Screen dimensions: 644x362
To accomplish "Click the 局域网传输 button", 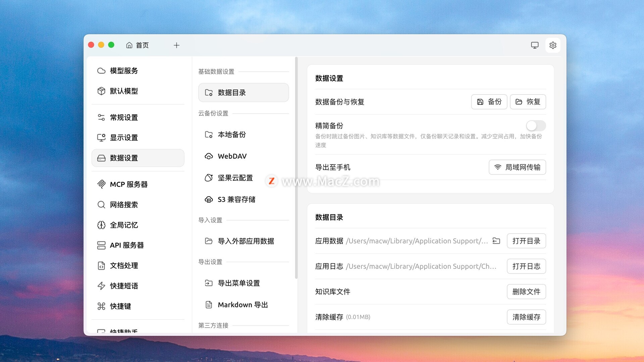I will pyautogui.click(x=517, y=167).
